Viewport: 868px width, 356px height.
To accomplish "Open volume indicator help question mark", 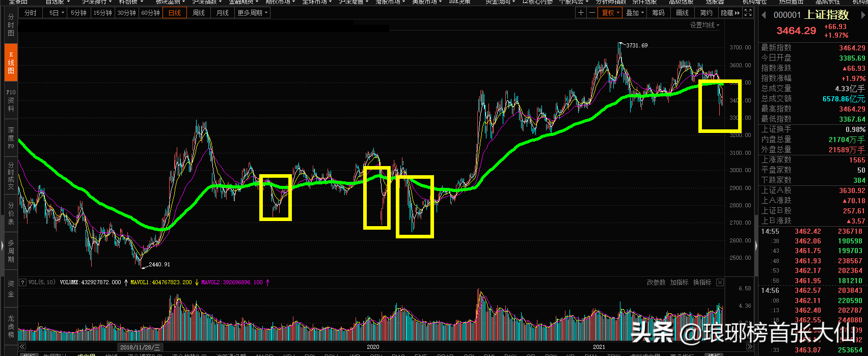I will [22, 282].
